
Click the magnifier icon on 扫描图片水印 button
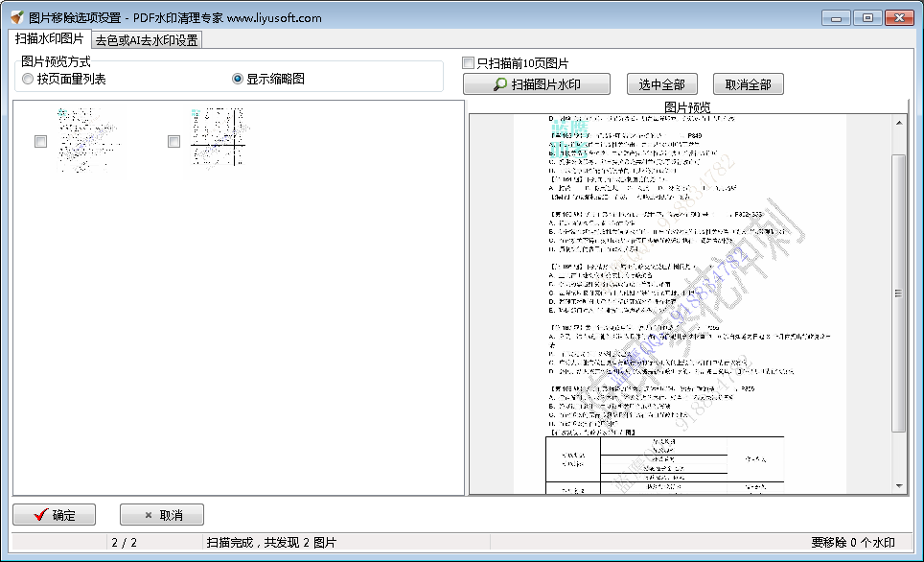498,83
